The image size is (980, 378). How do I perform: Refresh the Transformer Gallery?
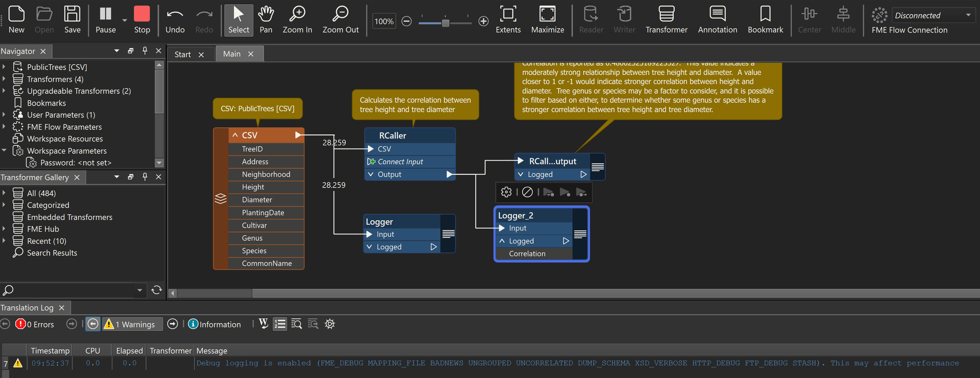click(156, 290)
